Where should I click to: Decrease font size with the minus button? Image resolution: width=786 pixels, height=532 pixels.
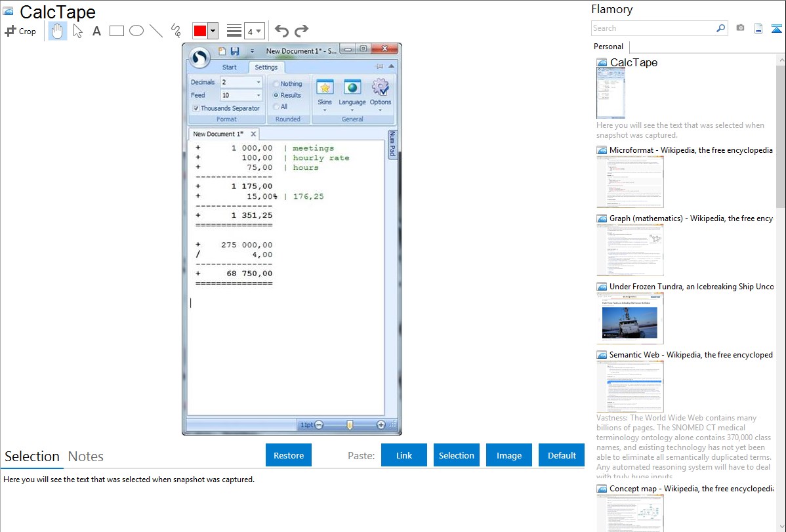tap(319, 424)
